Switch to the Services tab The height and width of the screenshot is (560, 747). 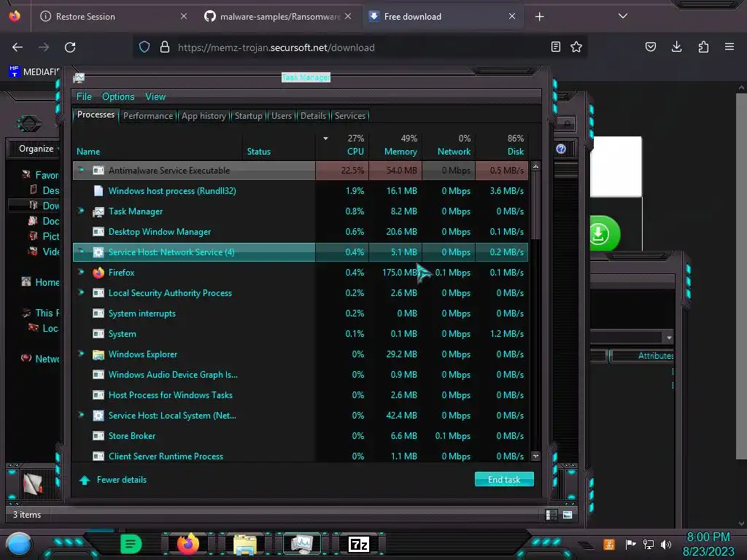click(x=350, y=116)
